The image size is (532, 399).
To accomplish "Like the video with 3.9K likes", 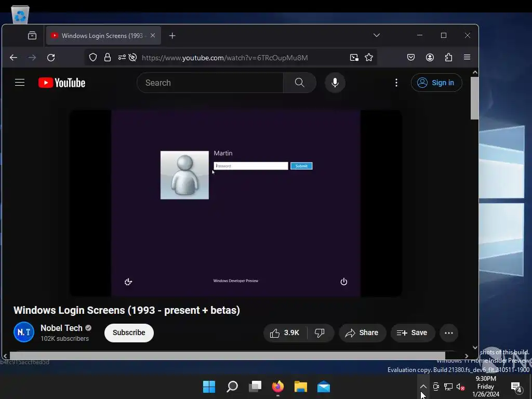I will 285,333.
